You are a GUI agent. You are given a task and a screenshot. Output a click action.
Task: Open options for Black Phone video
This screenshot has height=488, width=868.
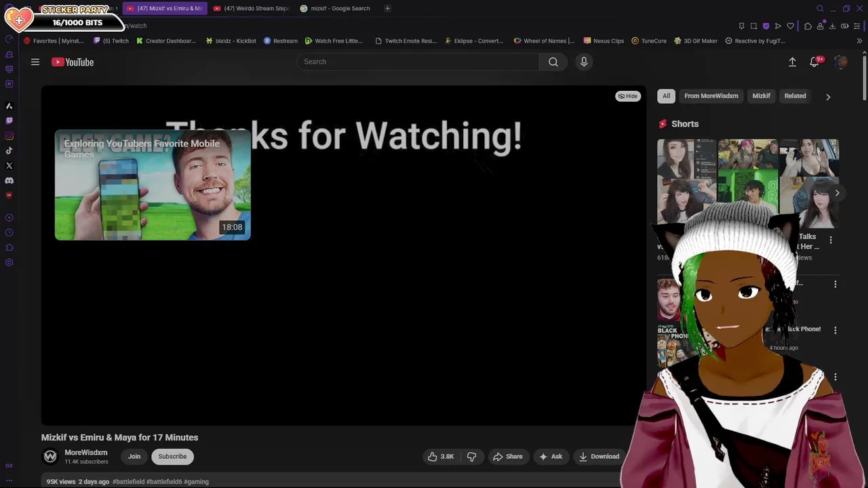coord(835,330)
